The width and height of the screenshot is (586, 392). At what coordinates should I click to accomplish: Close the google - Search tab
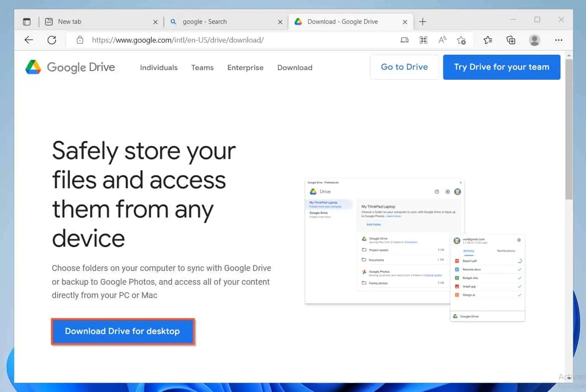click(x=280, y=22)
